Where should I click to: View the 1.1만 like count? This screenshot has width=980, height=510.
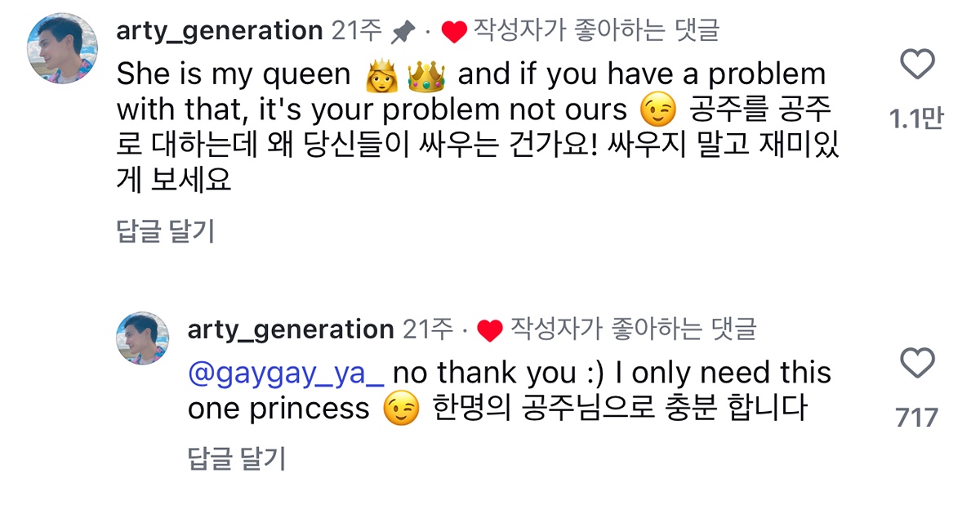(916, 119)
